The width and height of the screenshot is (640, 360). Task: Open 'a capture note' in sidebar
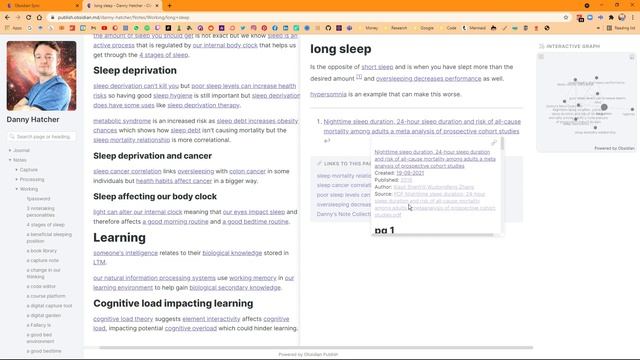[43, 260]
